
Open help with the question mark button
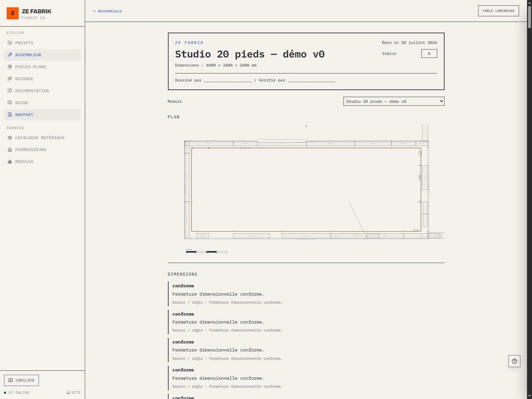click(x=515, y=361)
